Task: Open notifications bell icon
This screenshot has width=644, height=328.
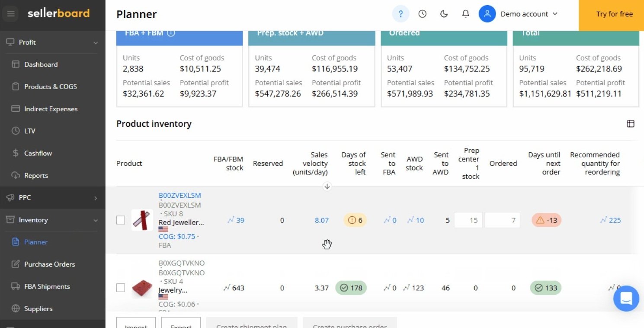Action: pyautogui.click(x=466, y=14)
